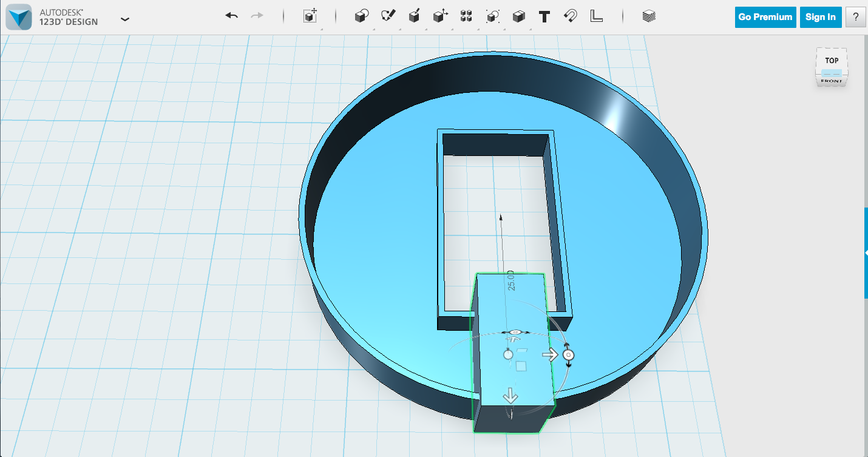Select the Text tool
The height and width of the screenshot is (457, 868).
point(544,16)
